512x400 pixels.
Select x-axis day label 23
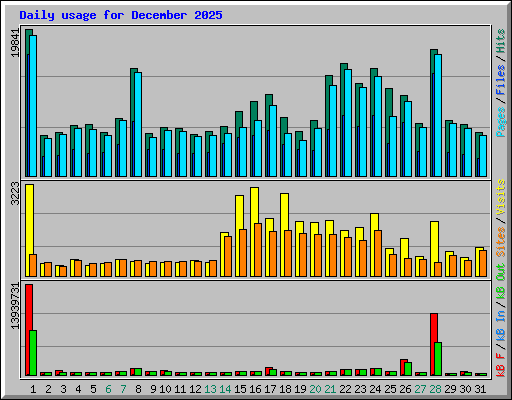[360, 389]
